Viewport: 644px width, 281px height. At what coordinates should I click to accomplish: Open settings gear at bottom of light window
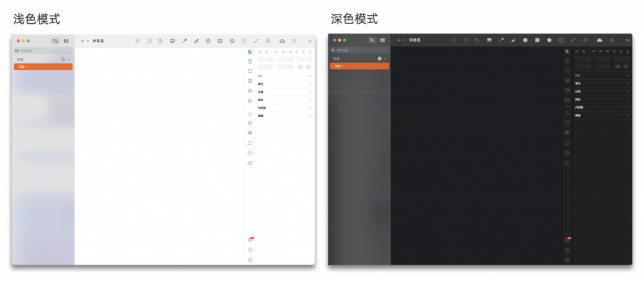click(x=250, y=260)
